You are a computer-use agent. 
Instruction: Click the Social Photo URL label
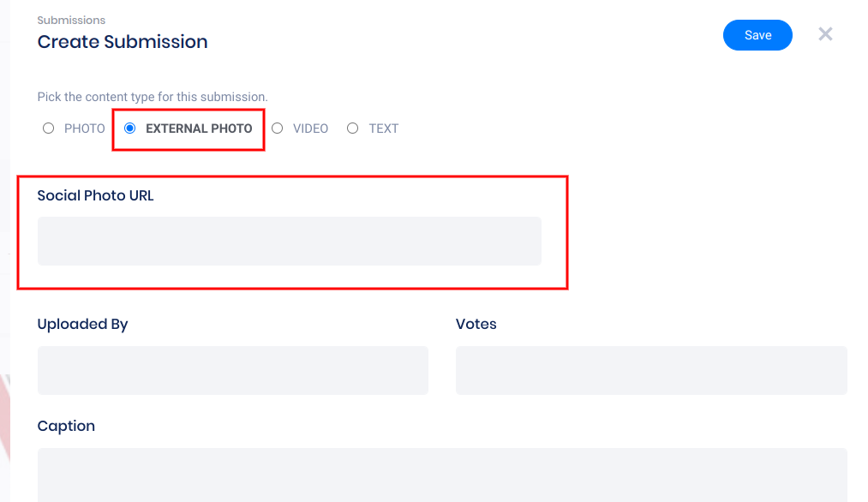click(x=96, y=195)
